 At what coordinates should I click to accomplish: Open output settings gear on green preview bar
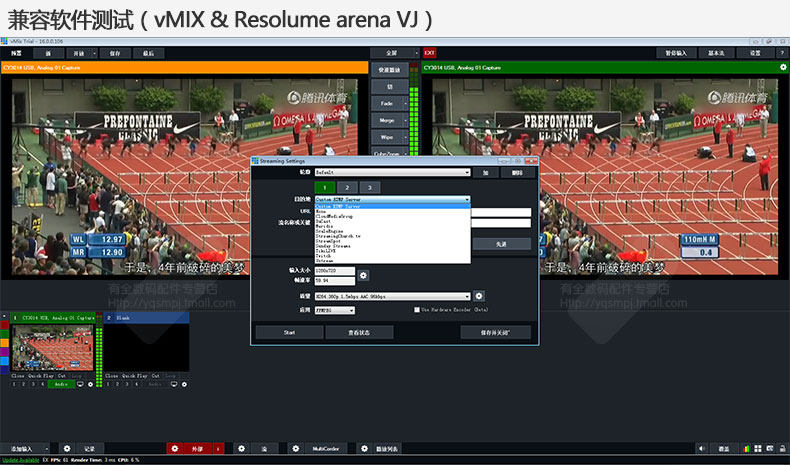pos(783,67)
